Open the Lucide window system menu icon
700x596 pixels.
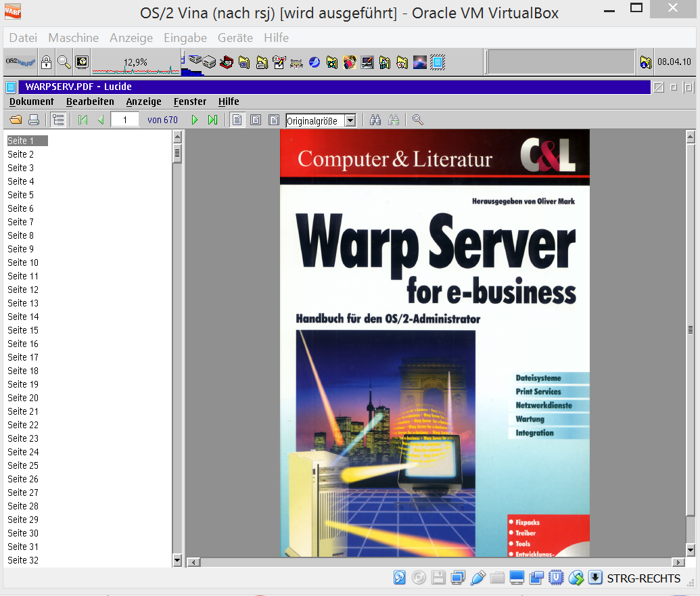[x=11, y=87]
